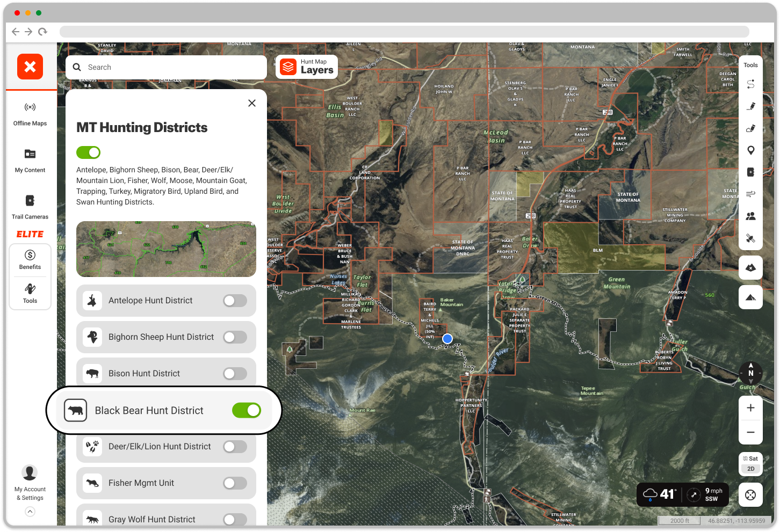Enable the Bighorn Sheep Hunt District toggle
The image size is (780, 532).
point(235,337)
